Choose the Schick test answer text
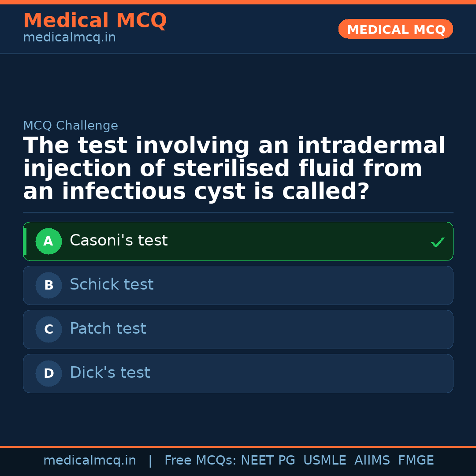This screenshot has height=476, width=476. [x=112, y=285]
